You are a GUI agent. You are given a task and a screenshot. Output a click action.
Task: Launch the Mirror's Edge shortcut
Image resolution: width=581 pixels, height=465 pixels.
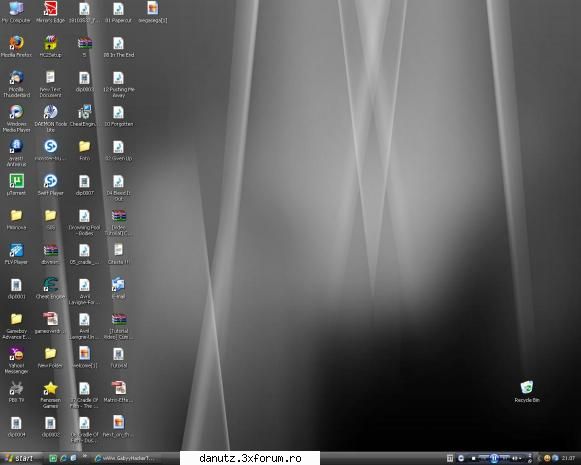pyautogui.click(x=50, y=12)
